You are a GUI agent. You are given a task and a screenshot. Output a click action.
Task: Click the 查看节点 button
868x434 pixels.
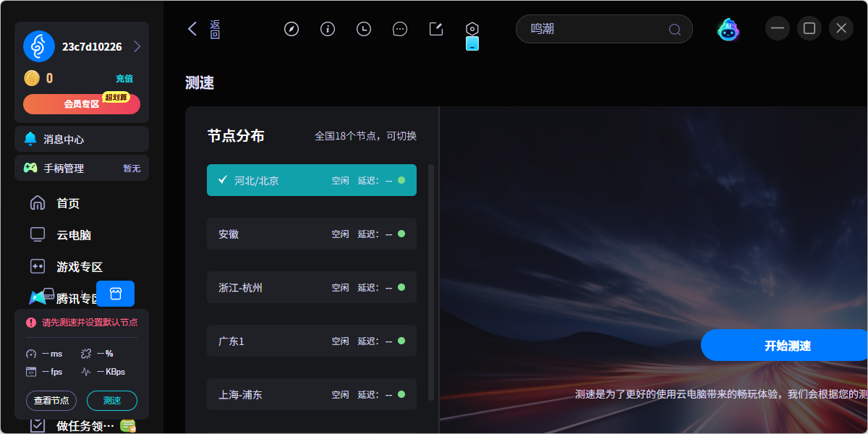coord(51,401)
